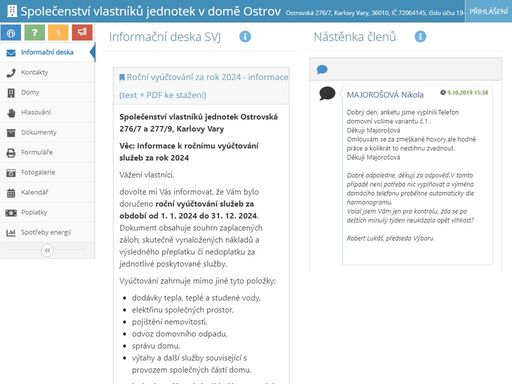
Task: Open Kalendář in the sidebar
Action: pyautogui.click(x=47, y=192)
